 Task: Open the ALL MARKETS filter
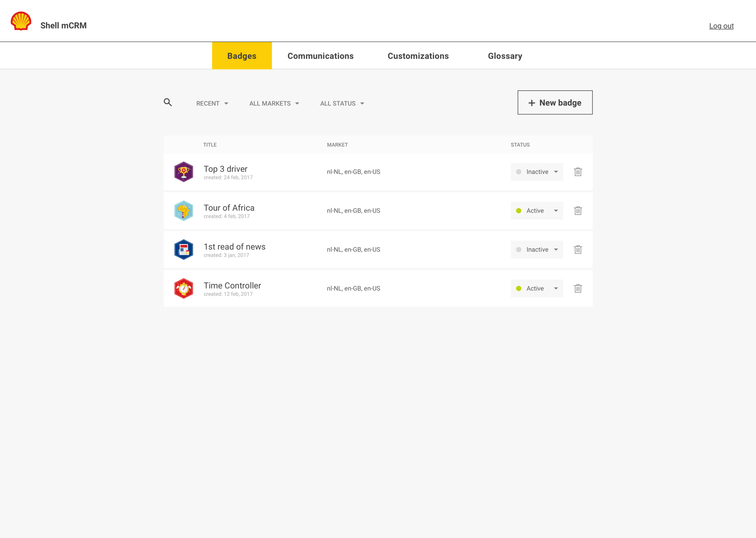[x=274, y=103]
